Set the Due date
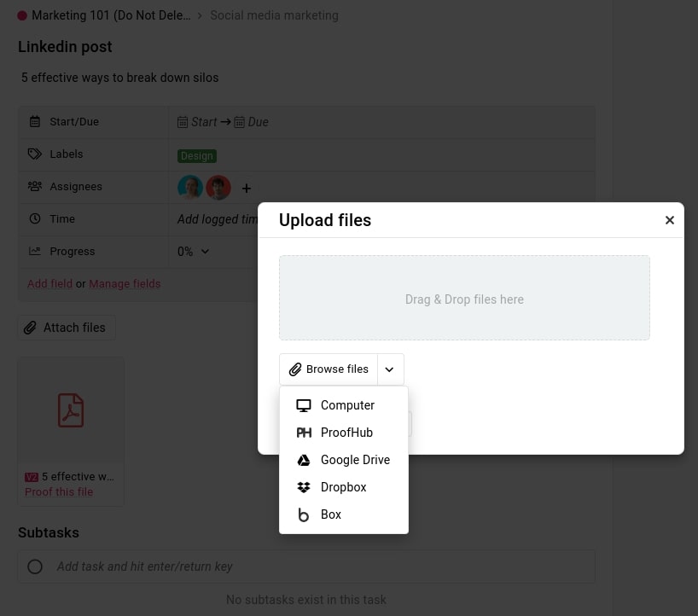Image resolution: width=698 pixels, height=616 pixels. [251, 121]
